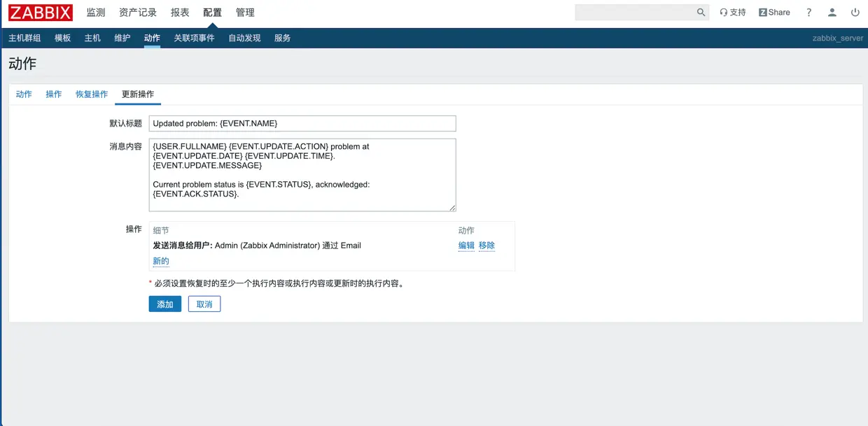The image size is (868, 426).
Task: Navigate to 模板 section
Action: [62, 38]
